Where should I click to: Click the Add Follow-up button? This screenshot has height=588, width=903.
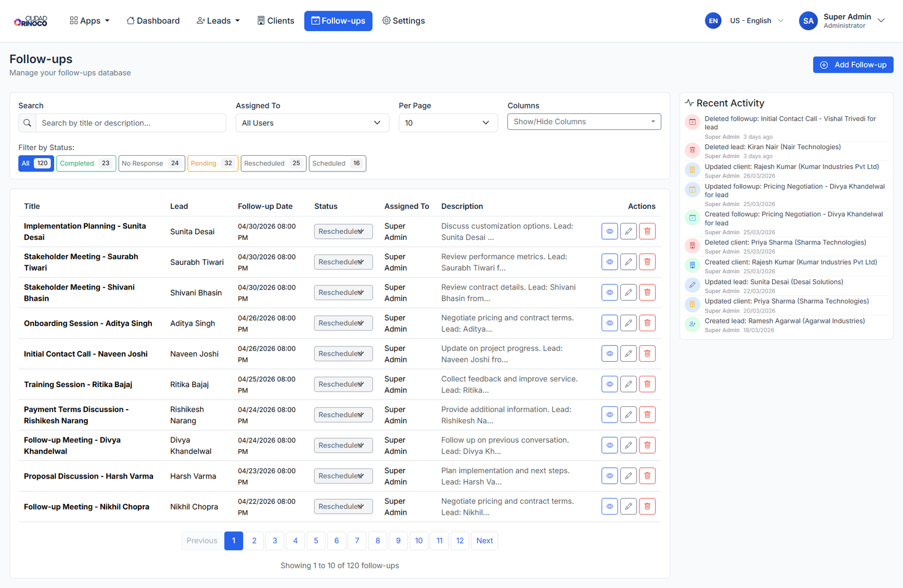point(853,65)
